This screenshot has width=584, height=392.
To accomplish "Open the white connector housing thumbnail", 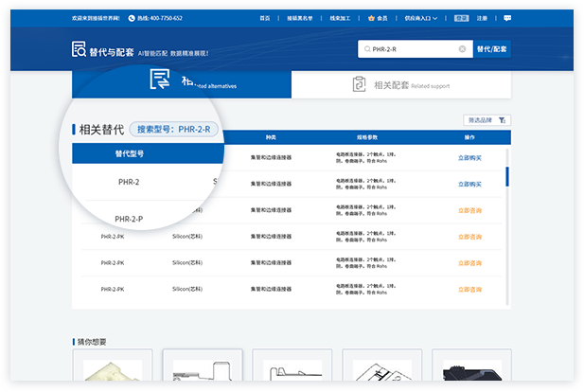I will pyautogui.click(x=113, y=370).
